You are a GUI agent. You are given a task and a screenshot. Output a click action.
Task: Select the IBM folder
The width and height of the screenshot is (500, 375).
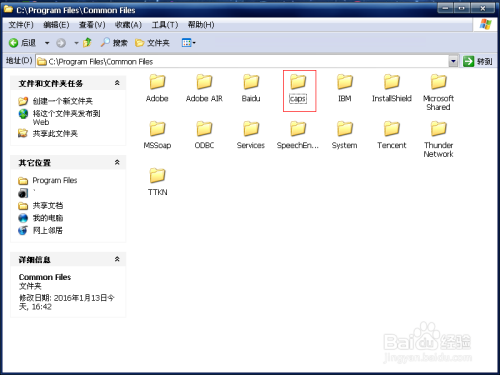[345, 88]
